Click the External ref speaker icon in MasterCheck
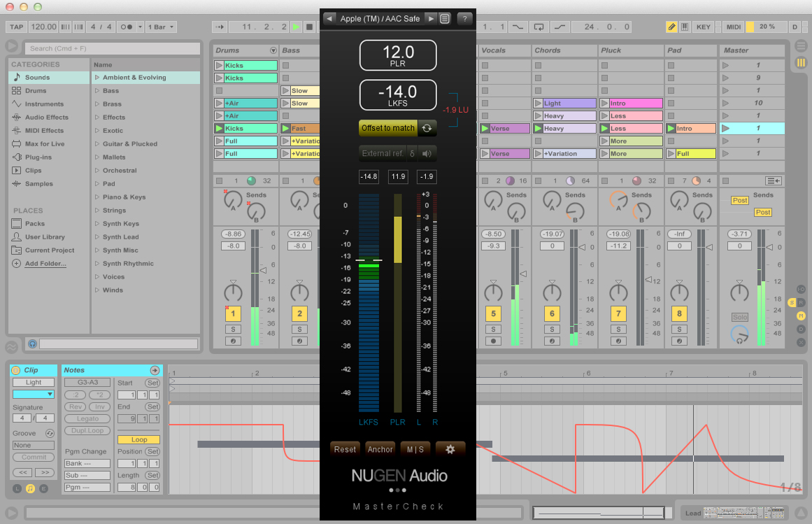Image resolution: width=812 pixels, height=524 pixels. click(x=427, y=153)
